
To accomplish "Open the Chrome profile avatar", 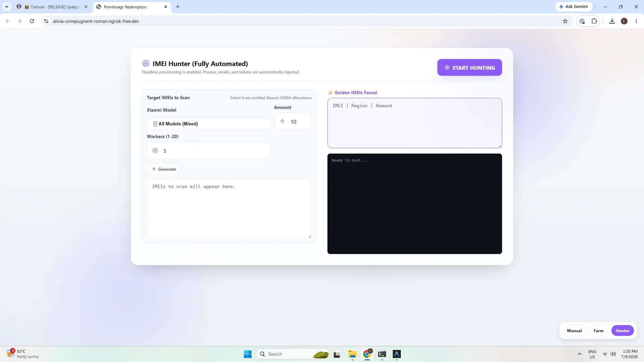I will point(624,21).
